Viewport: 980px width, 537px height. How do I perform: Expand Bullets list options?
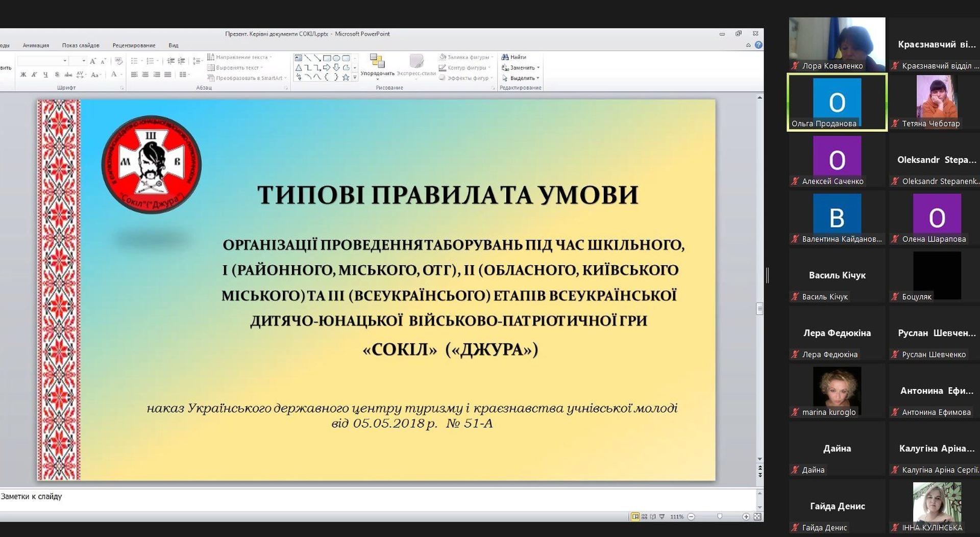[x=141, y=61]
